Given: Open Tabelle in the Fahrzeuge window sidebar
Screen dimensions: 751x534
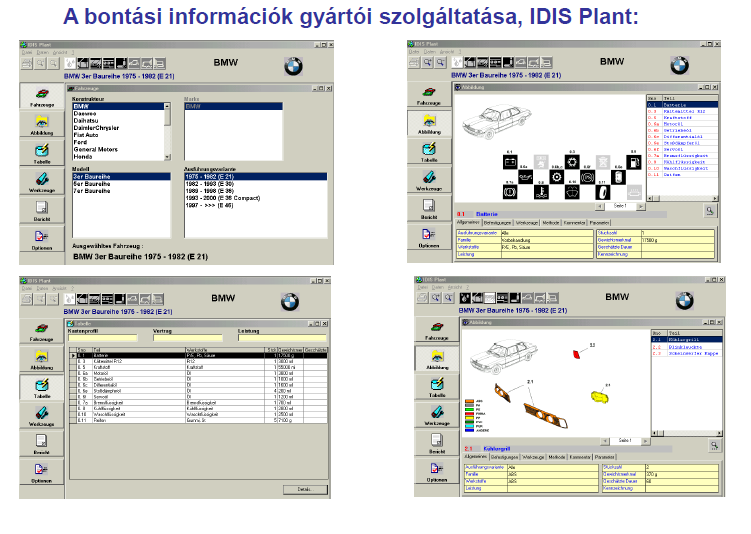Looking at the screenshot, I should point(42,153).
